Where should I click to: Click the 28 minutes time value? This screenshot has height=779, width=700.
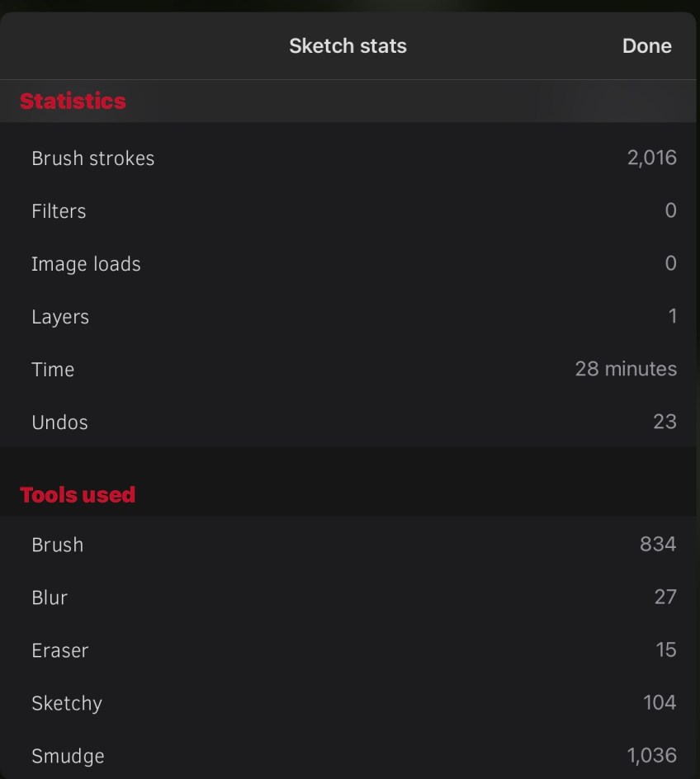[626, 369]
